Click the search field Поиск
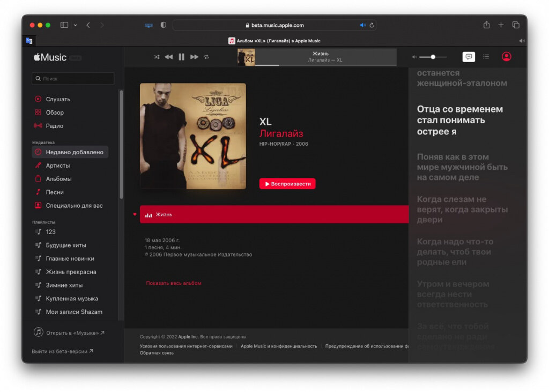549x392 pixels. click(73, 78)
